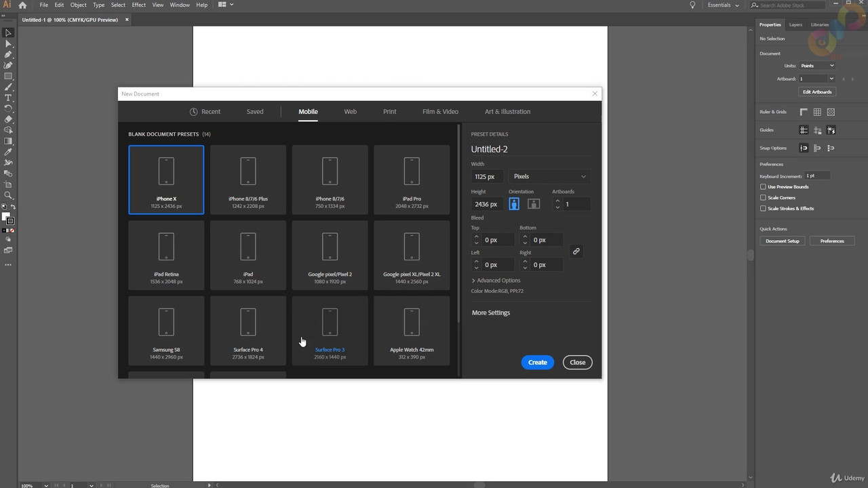Select the Direct Selection tool

tap(8, 43)
